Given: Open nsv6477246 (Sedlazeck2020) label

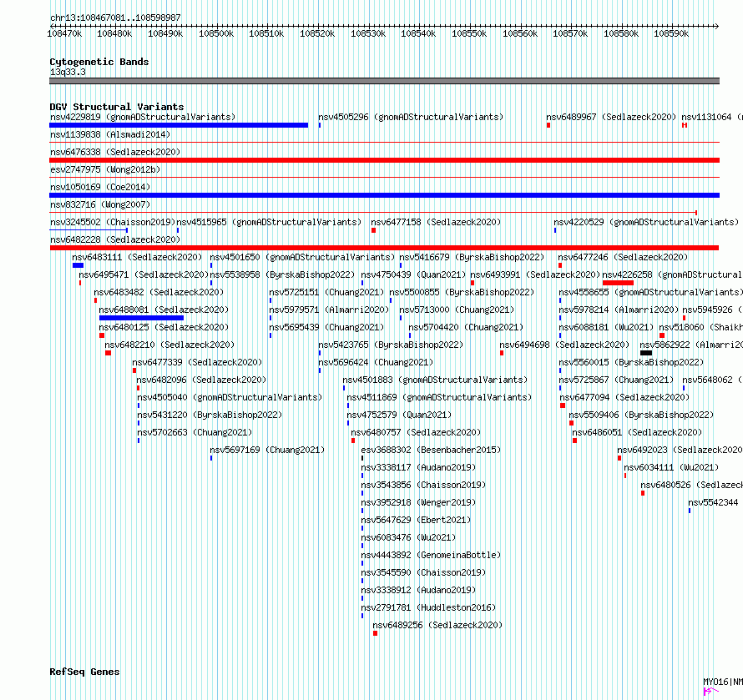Looking at the screenshot, I should (623, 257).
